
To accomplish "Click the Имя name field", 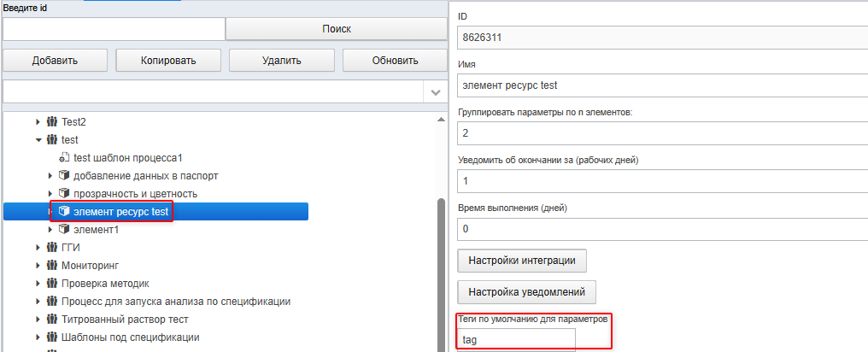I will click(x=663, y=85).
